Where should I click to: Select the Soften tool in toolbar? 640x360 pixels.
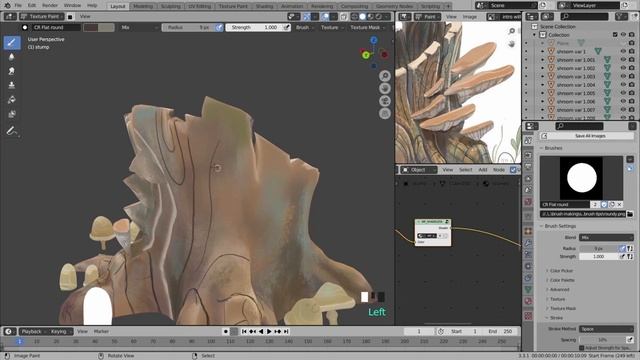click(12, 57)
